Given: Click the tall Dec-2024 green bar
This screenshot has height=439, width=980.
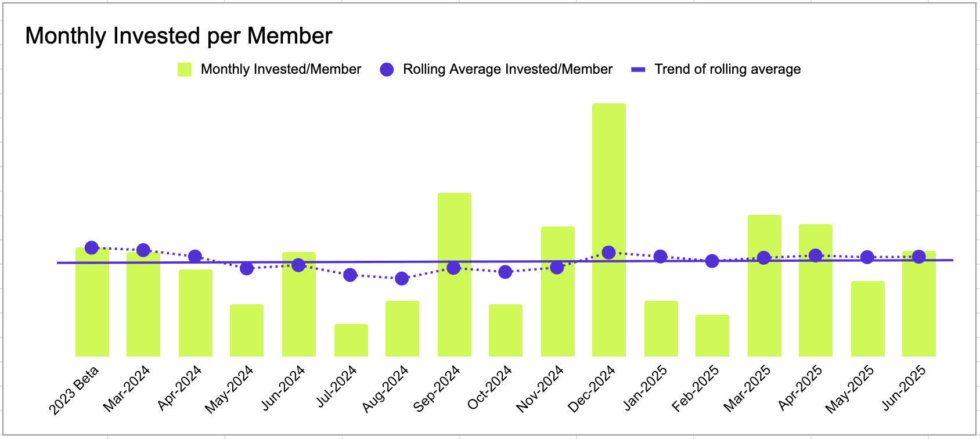Looking at the screenshot, I should click(609, 174).
